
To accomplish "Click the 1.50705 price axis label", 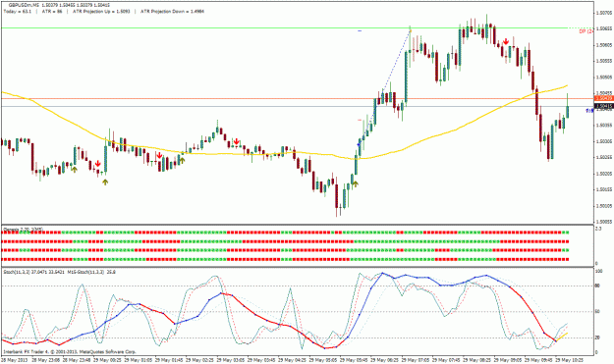I will 603,13.
